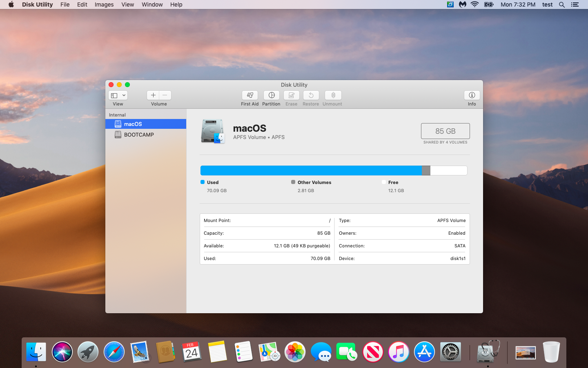Open Launchpad in the Dock

(88, 352)
